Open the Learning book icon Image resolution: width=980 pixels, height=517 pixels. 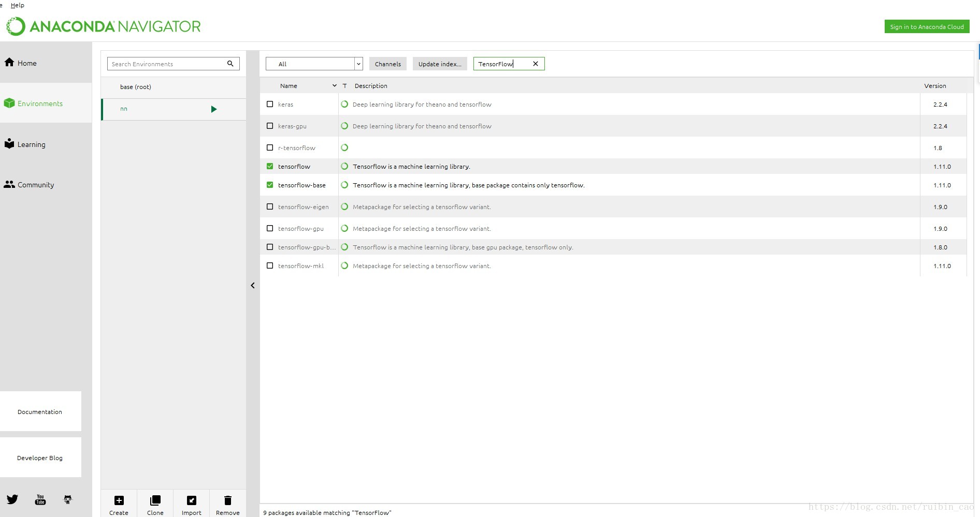pyautogui.click(x=9, y=144)
